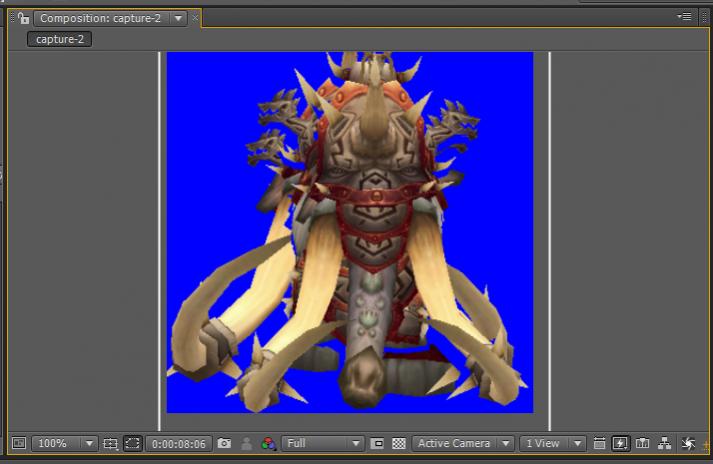The image size is (713, 464).
Task: Click the capture-2 breadcrumb button
Action: tap(60, 39)
